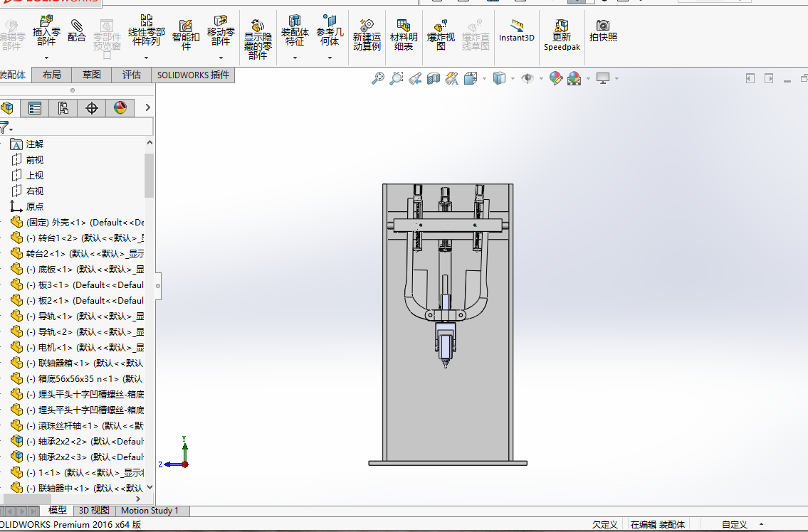This screenshot has height=532, width=808.
Task: Click 自定义 units status bar button
Action: (734, 524)
